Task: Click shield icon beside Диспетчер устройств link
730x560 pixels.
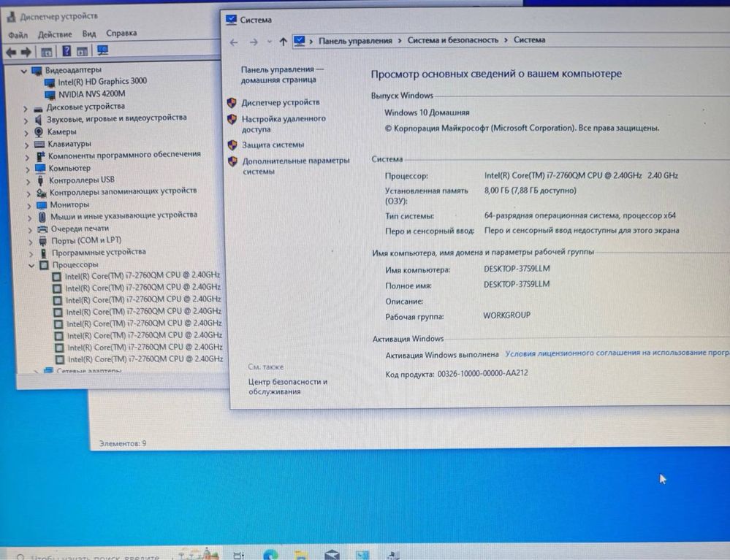Action: (x=232, y=103)
